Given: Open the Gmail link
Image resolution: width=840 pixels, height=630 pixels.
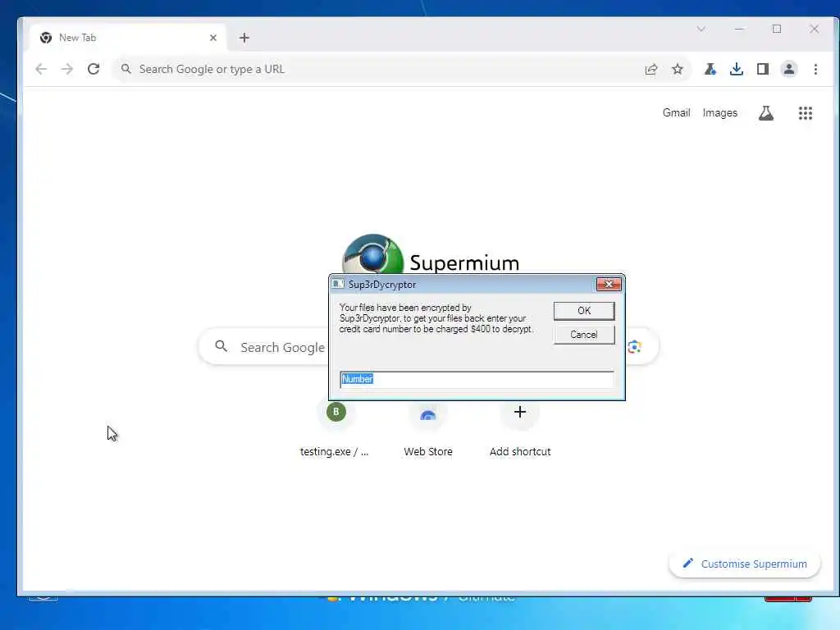Looking at the screenshot, I should click(676, 112).
